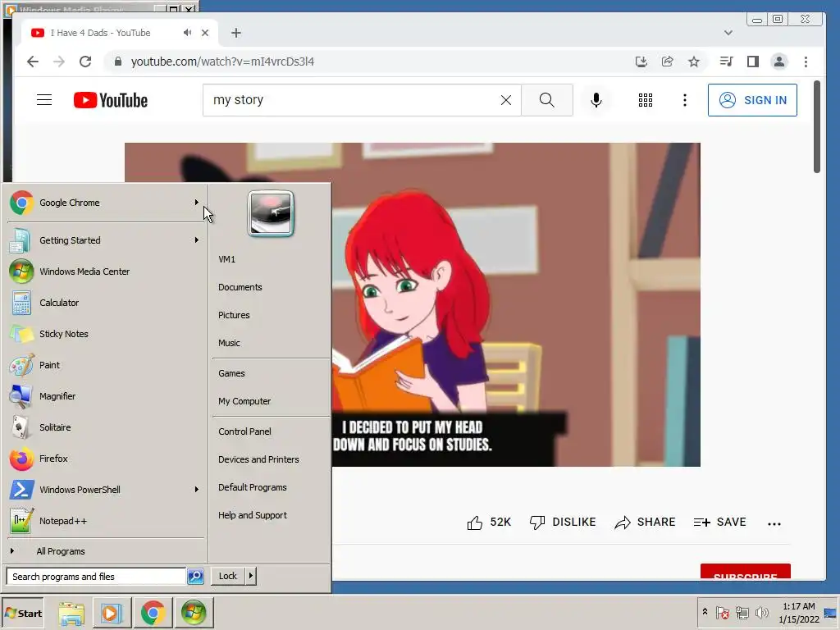
Task: Expand Google Chrome jump list arrow
Action: [x=197, y=203]
